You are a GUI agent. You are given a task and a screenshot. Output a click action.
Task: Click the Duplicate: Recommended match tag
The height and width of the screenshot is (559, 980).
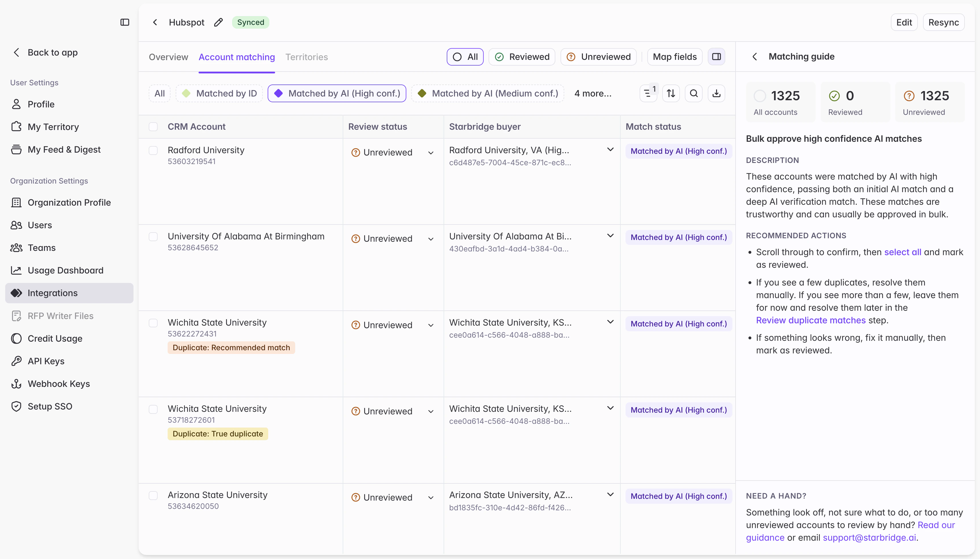click(231, 347)
